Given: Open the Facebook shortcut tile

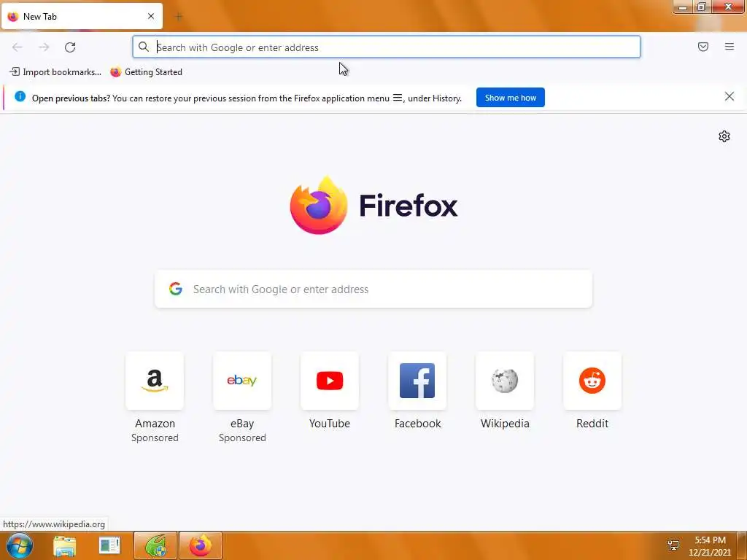Looking at the screenshot, I should [417, 381].
